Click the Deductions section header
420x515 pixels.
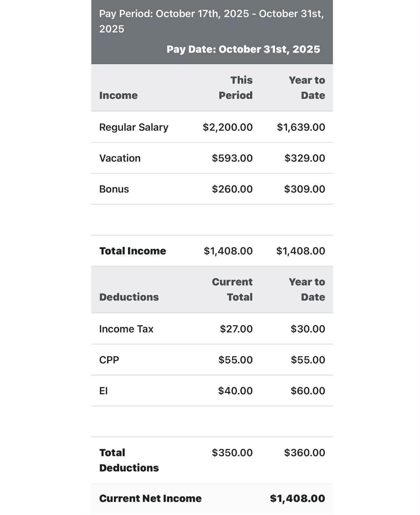[x=129, y=297]
